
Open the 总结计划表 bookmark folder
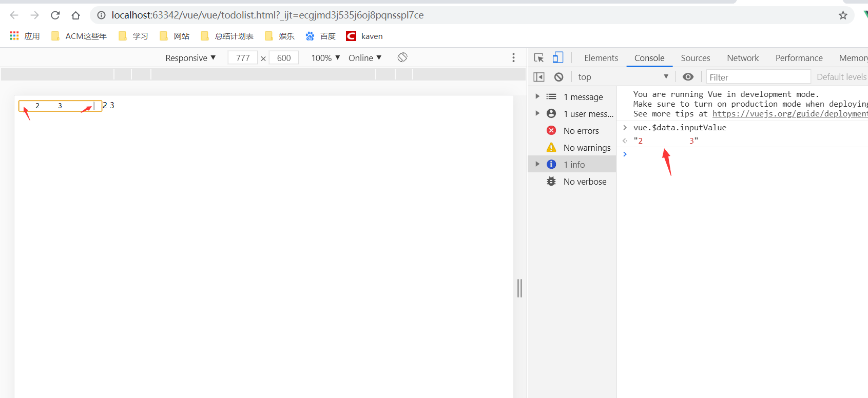click(227, 36)
